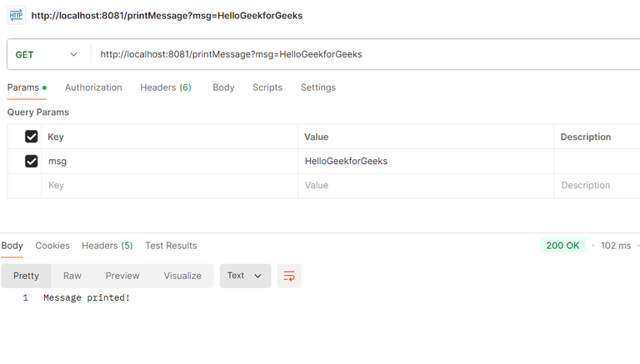
Task: Select the request Body tab
Action: [223, 87]
